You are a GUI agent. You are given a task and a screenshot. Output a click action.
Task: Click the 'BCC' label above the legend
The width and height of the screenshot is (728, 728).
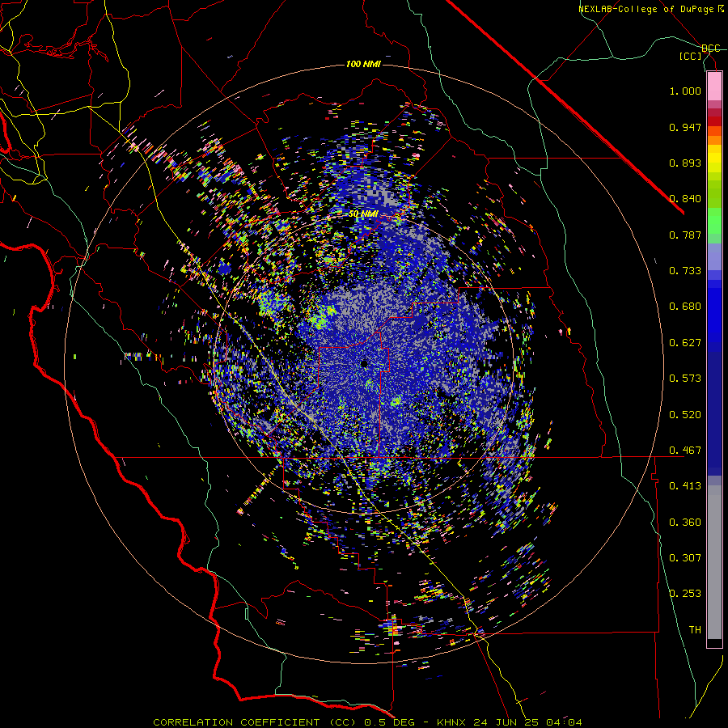pyautogui.click(x=711, y=49)
